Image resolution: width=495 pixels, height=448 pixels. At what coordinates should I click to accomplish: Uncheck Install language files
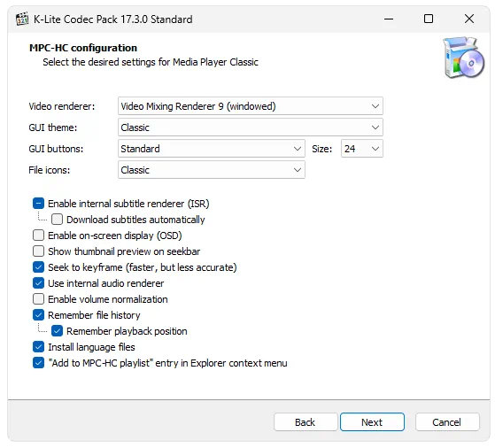pos(38,347)
